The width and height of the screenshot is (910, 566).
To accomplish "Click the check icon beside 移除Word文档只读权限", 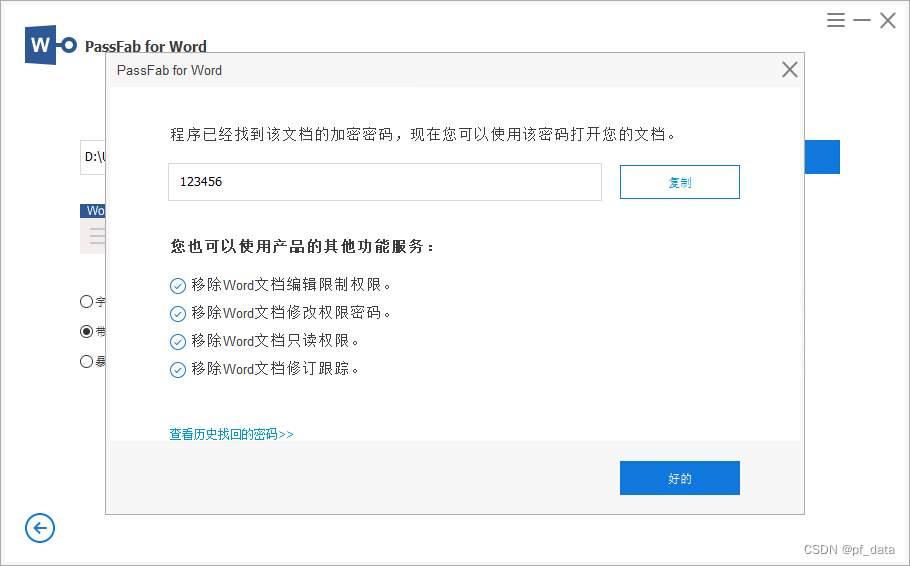I will tap(178, 341).
